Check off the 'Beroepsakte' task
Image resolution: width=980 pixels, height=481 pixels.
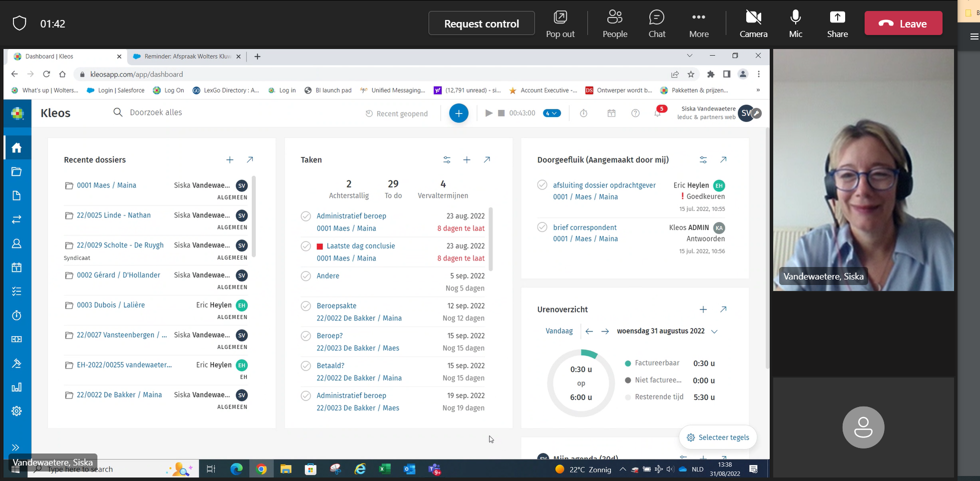point(306,306)
